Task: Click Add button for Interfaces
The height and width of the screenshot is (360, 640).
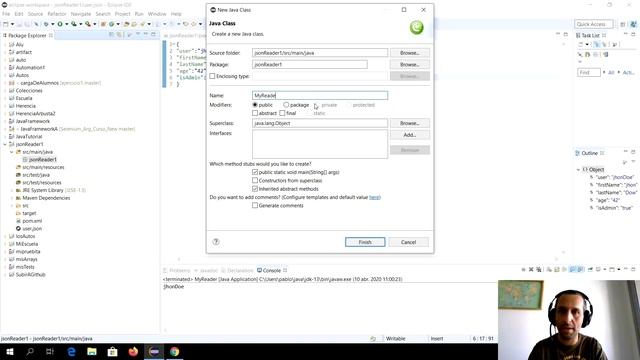Action: [410, 135]
